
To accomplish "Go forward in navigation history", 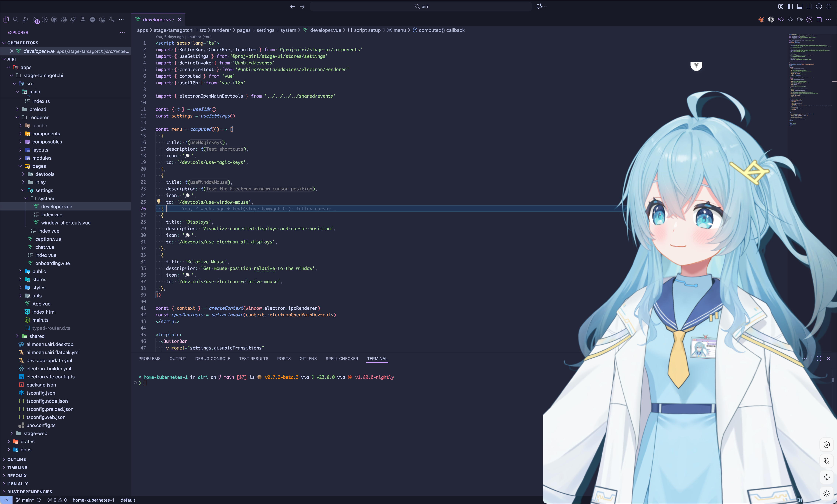I will [x=302, y=6].
